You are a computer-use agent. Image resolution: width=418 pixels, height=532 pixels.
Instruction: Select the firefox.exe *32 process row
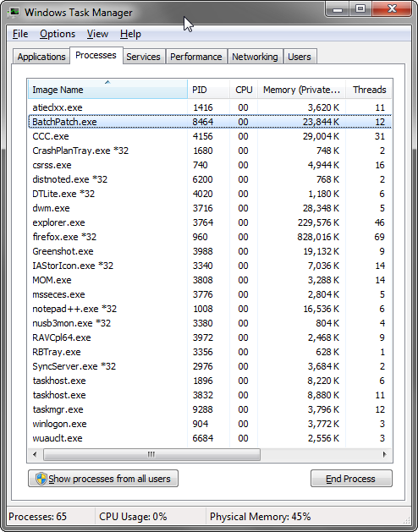pos(210,237)
